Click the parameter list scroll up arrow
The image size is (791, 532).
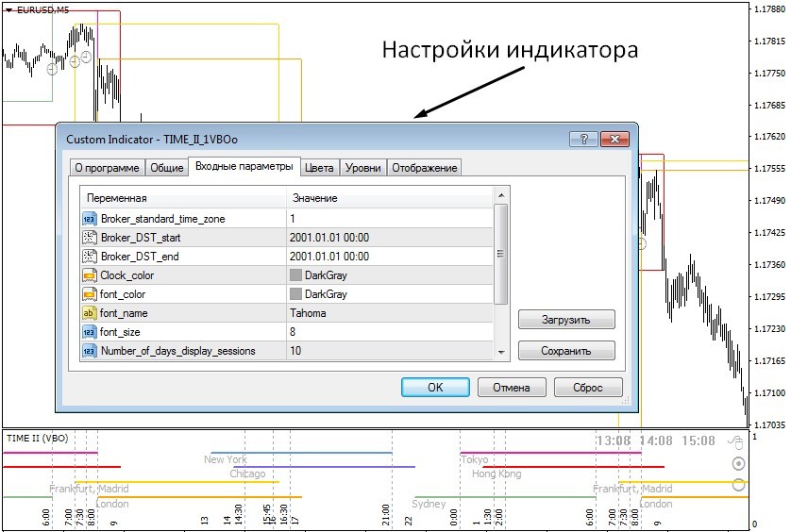coord(501,195)
